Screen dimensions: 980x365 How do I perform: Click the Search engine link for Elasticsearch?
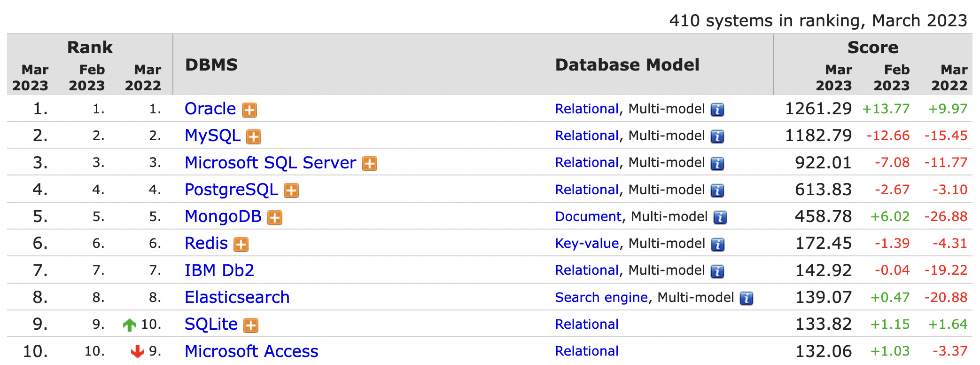(x=601, y=297)
